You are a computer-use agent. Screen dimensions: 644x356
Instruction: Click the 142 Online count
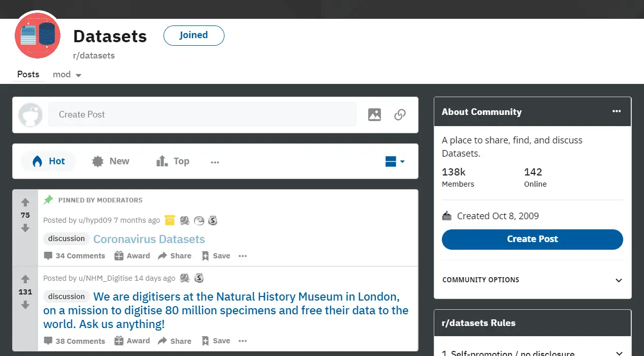click(x=535, y=177)
